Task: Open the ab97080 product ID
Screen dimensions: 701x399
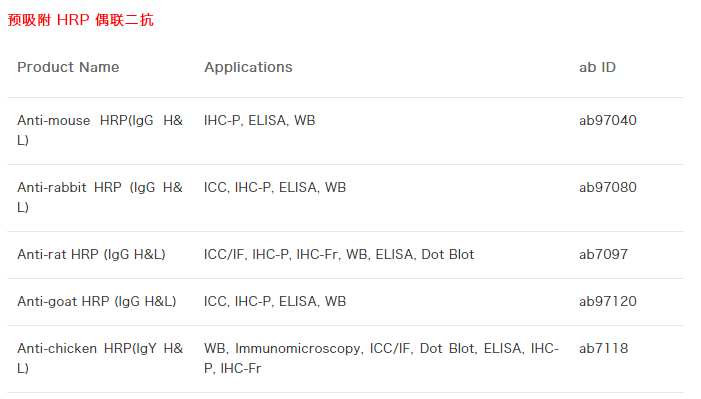Action: point(608,187)
